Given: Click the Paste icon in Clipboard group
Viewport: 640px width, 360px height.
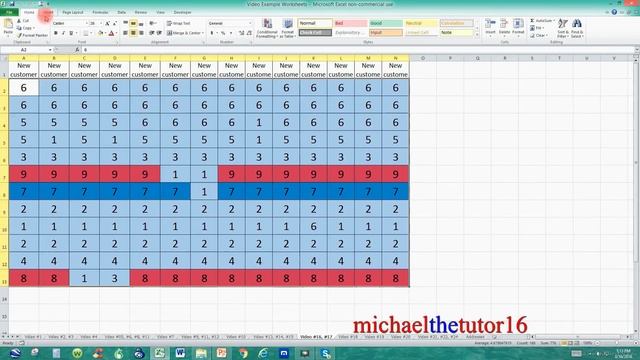Looking at the screenshot, I should tap(8, 25).
